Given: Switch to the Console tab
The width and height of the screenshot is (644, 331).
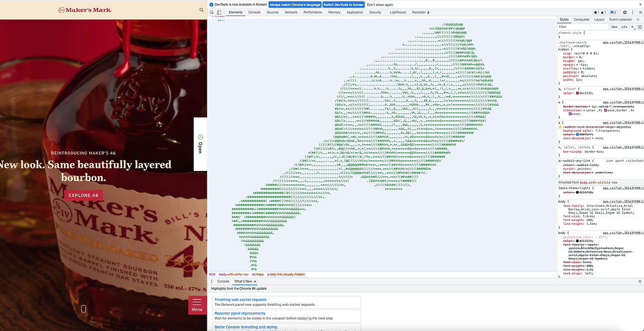Looking at the screenshot, I should point(255,12).
